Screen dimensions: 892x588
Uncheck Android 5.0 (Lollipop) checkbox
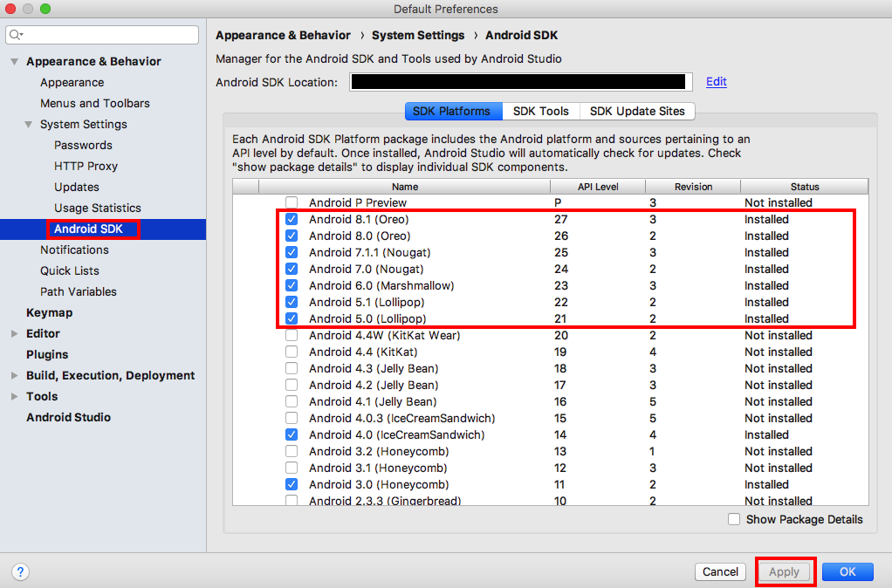292,318
